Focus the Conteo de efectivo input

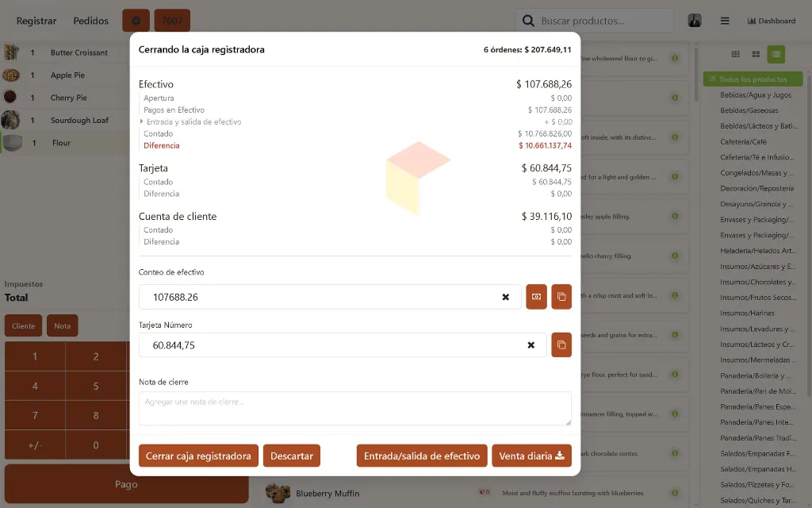[x=330, y=297]
